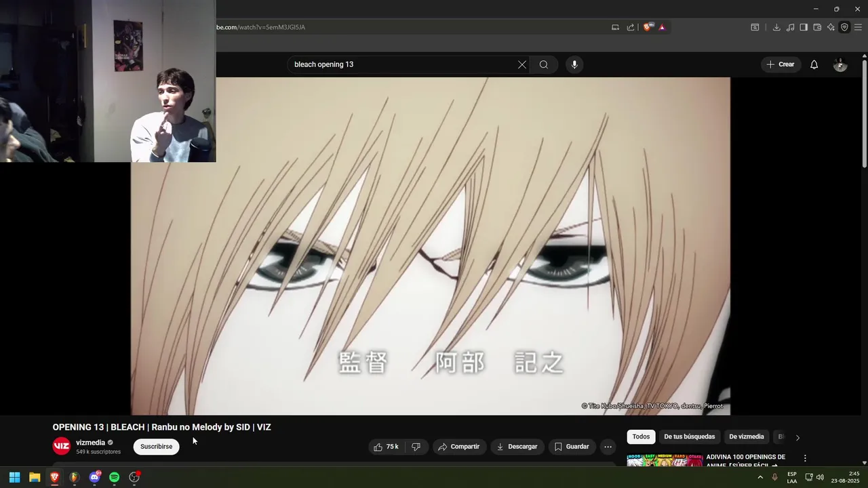Show more filter chips with right arrow

pos(797,438)
